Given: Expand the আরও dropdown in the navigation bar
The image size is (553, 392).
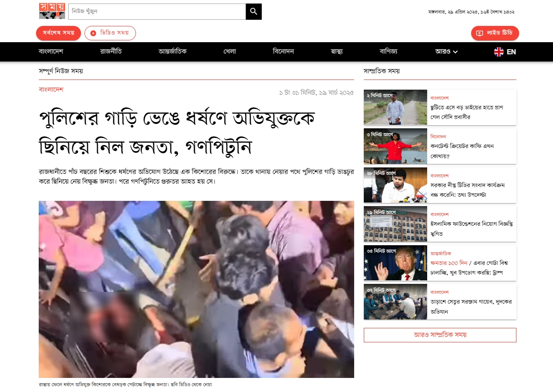Looking at the screenshot, I should (x=446, y=52).
